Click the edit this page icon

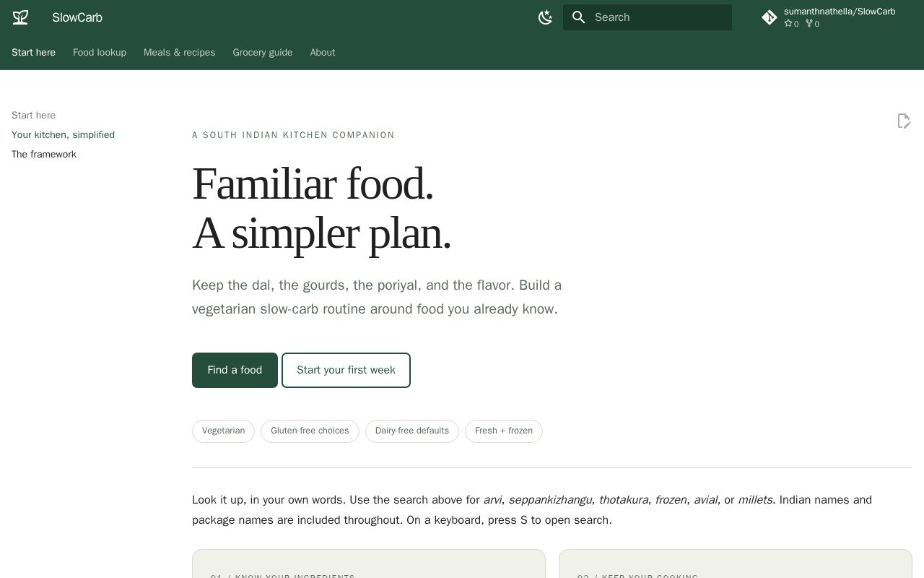pyautogui.click(x=904, y=121)
